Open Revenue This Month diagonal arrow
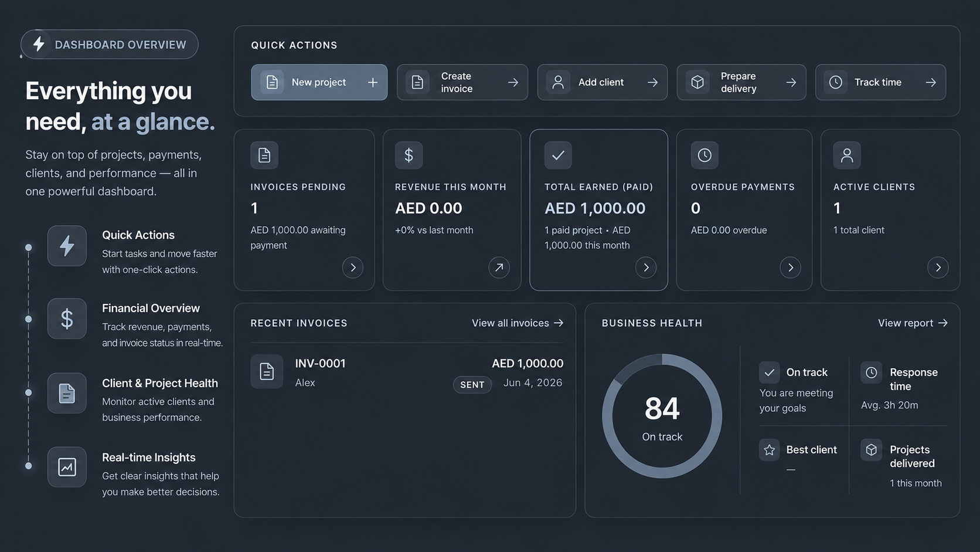 point(499,267)
